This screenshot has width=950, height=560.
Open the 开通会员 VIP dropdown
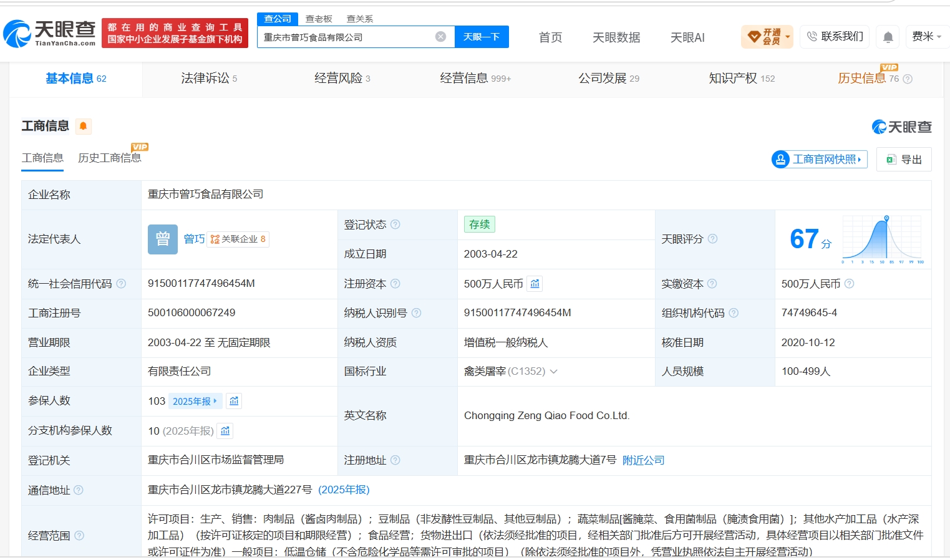(x=767, y=37)
